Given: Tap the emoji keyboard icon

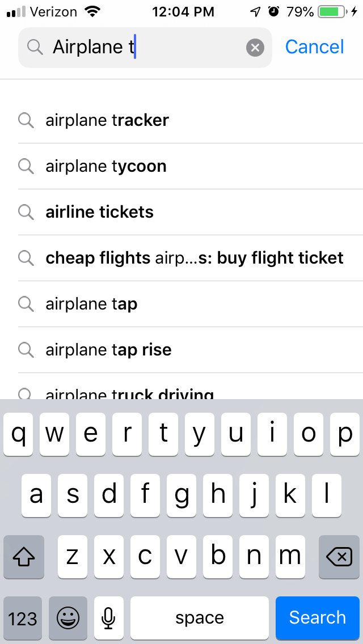Looking at the screenshot, I should click(68, 617).
